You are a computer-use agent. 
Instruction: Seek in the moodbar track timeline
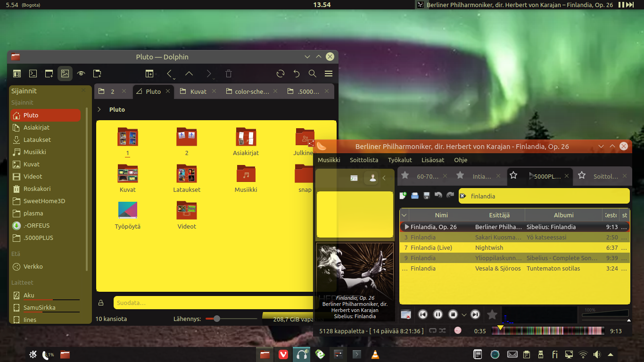point(548,330)
